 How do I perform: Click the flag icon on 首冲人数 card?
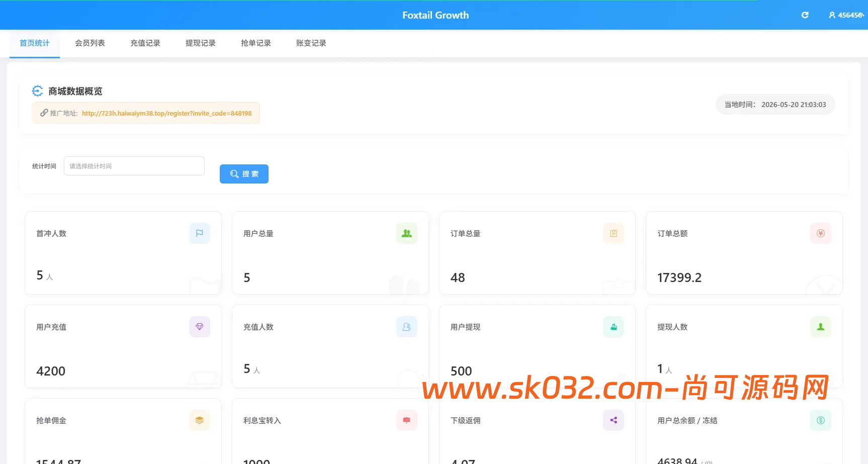[200, 233]
